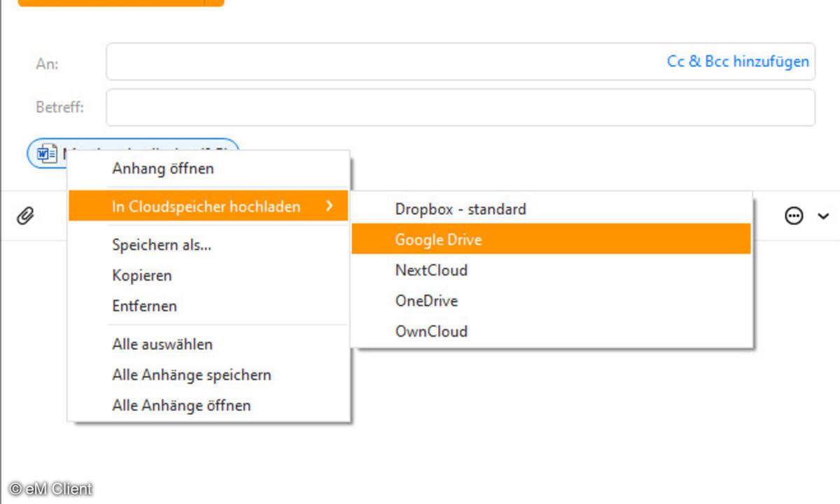
Task: Focus the 'An:' recipient field
Action: pyautogui.click(x=461, y=62)
